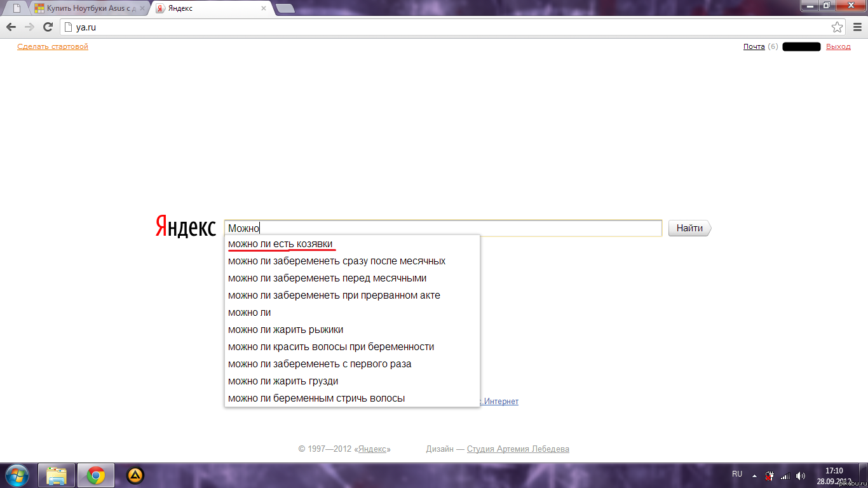Click the volume speaker tray icon

(x=800, y=475)
